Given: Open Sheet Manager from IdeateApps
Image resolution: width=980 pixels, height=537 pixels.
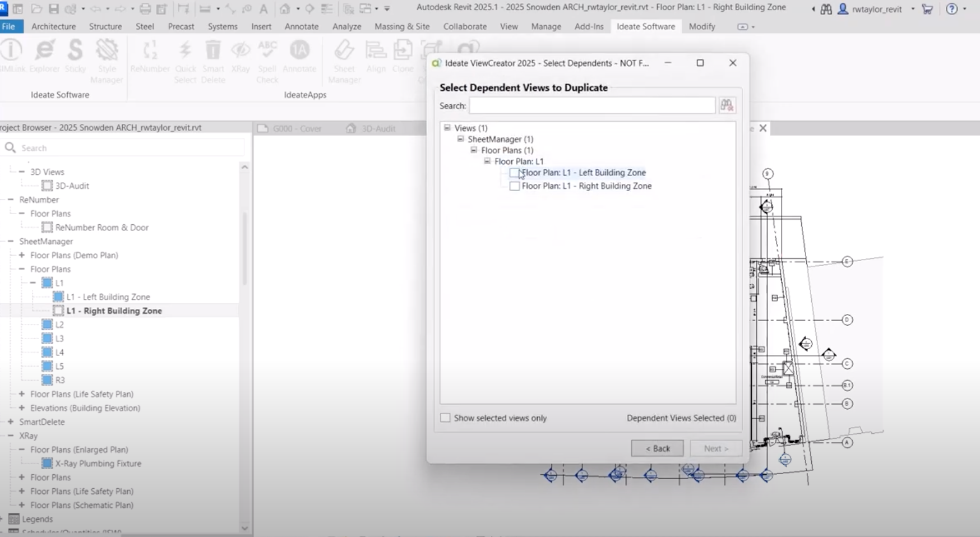Looking at the screenshot, I should [x=344, y=59].
